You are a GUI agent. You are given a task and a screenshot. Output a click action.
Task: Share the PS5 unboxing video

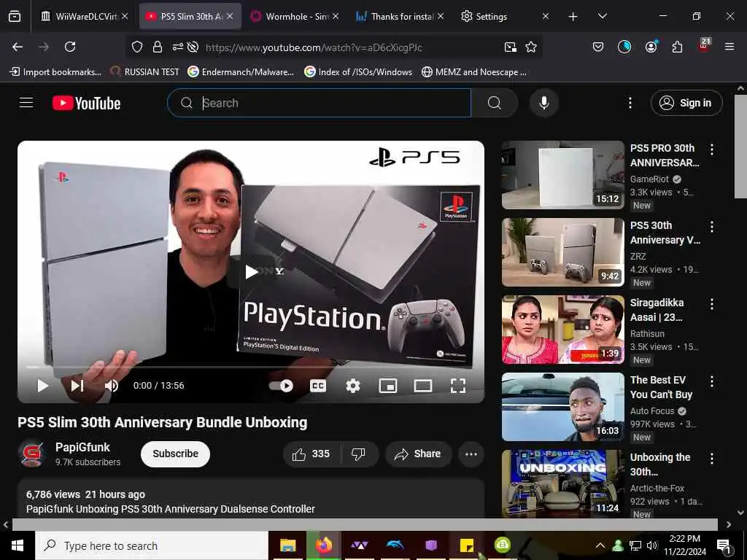pos(418,454)
